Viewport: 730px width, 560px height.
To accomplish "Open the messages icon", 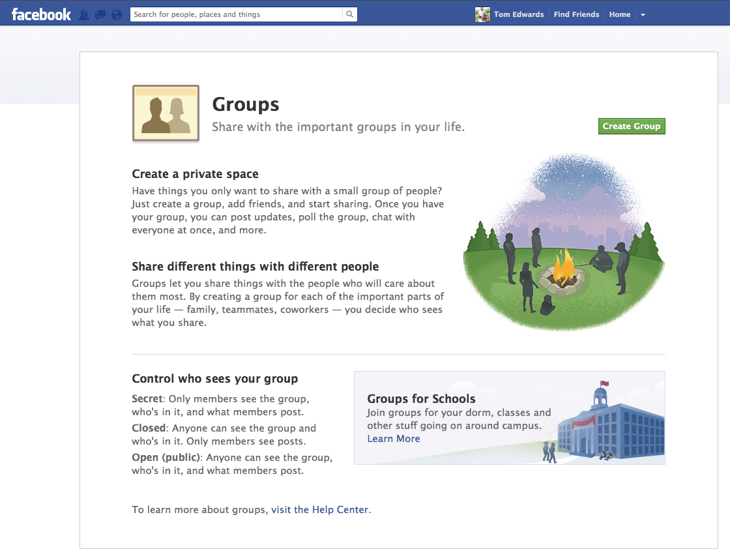I will point(100,15).
